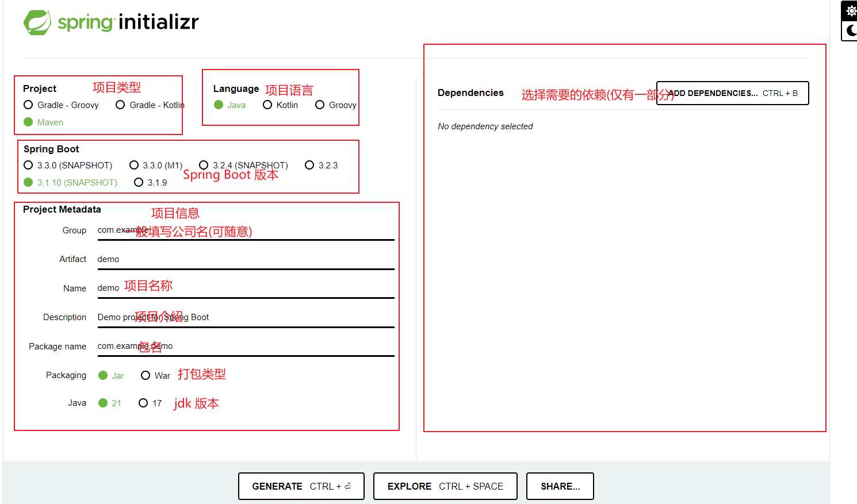Select Gradle - Groovy project type
This screenshot has width=857, height=504.
pos(28,105)
